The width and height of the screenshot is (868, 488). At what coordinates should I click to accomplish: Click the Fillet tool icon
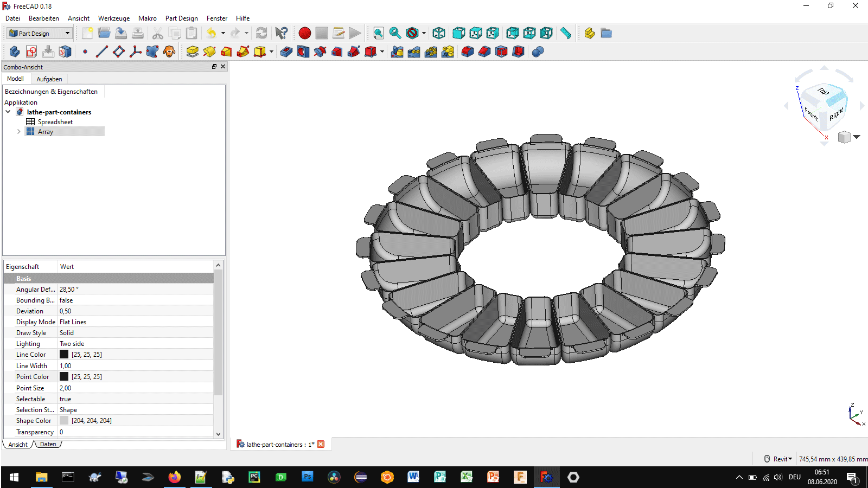coord(468,52)
